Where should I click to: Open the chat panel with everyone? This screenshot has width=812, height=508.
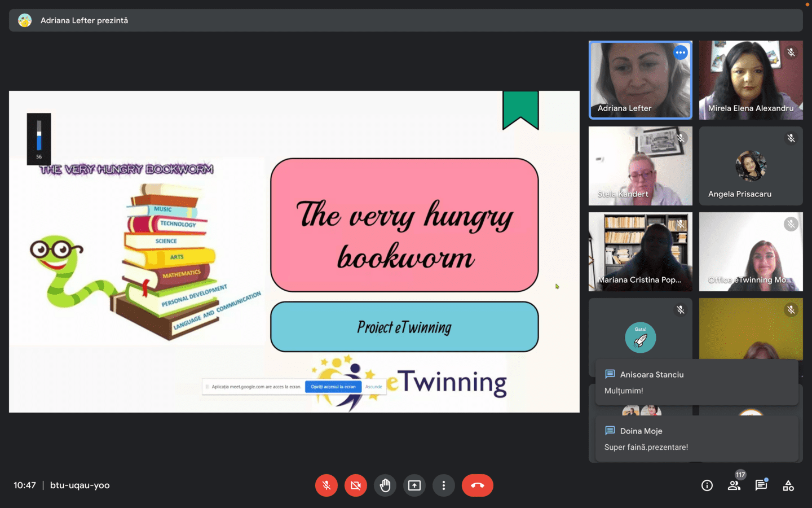pyautogui.click(x=761, y=485)
